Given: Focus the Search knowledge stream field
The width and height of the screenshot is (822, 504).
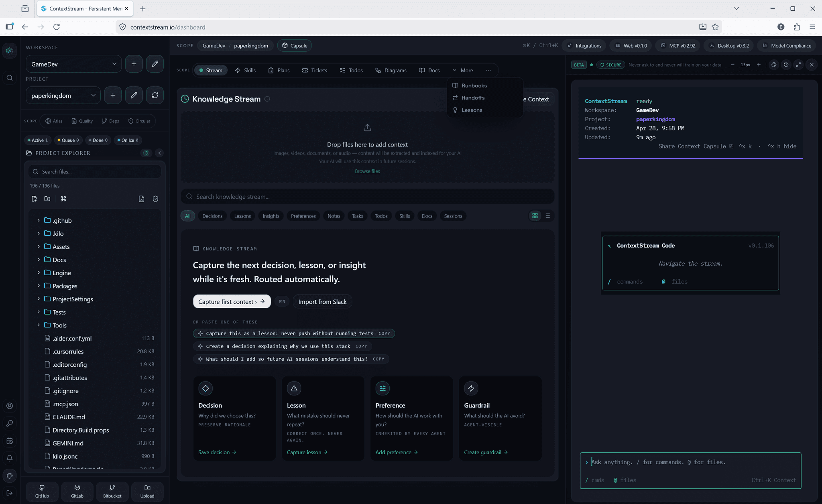Looking at the screenshot, I should coord(367,197).
